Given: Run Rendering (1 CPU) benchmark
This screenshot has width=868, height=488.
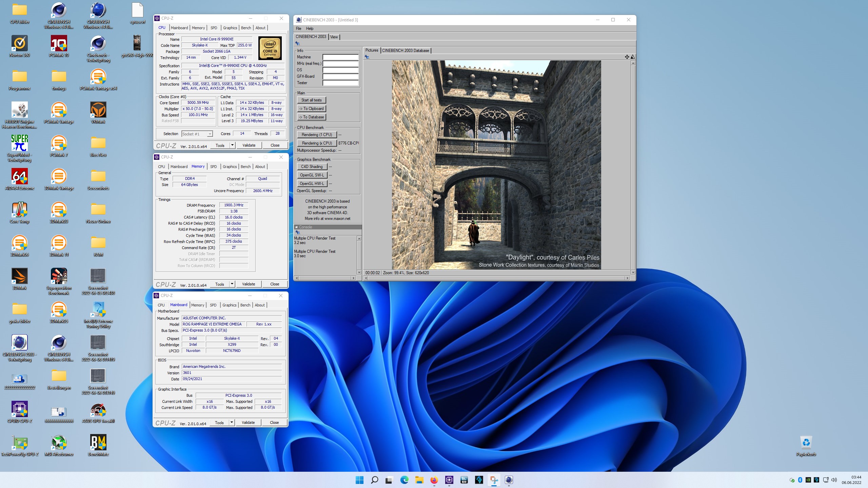Looking at the screenshot, I should point(317,135).
